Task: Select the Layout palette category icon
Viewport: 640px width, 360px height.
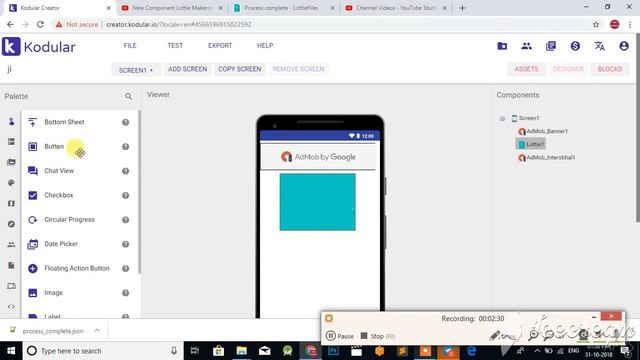Action: point(11,142)
